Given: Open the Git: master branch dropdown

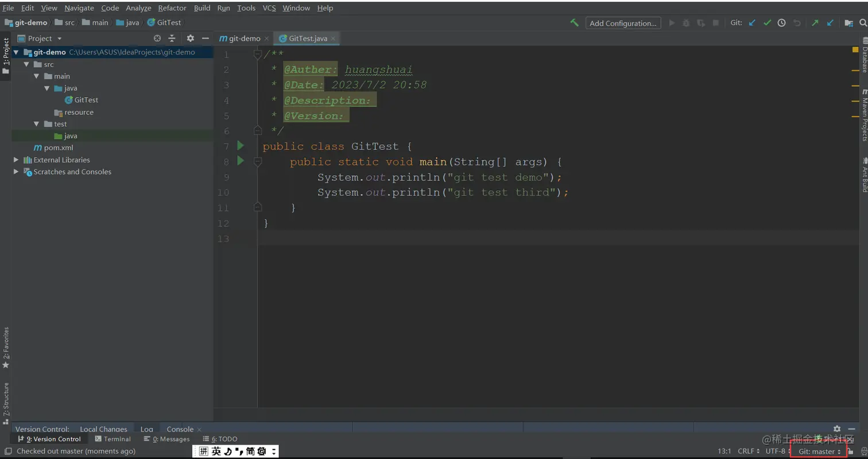Looking at the screenshot, I should (819, 452).
